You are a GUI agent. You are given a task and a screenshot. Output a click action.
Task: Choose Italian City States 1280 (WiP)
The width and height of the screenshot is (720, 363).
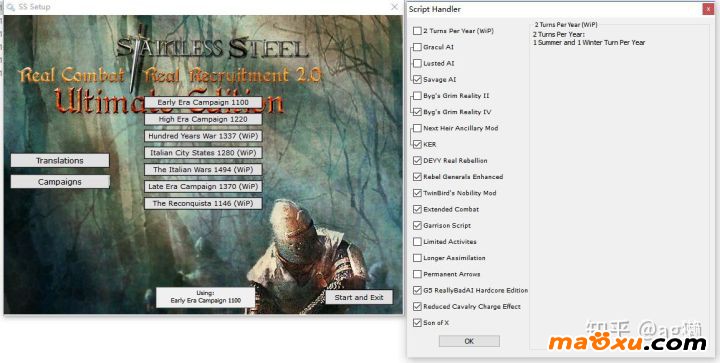pyautogui.click(x=203, y=152)
